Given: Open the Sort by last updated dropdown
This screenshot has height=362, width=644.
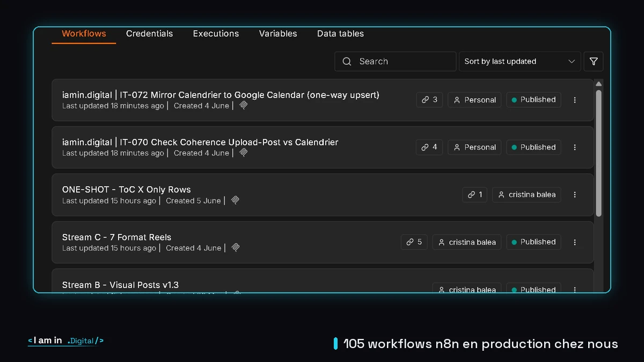Looking at the screenshot, I should 520,62.
